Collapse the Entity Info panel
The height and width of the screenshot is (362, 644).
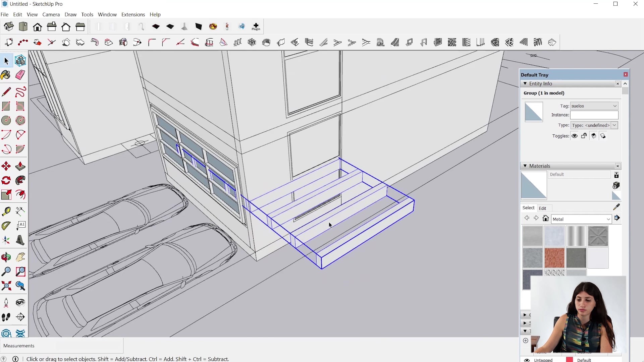[525, 83]
